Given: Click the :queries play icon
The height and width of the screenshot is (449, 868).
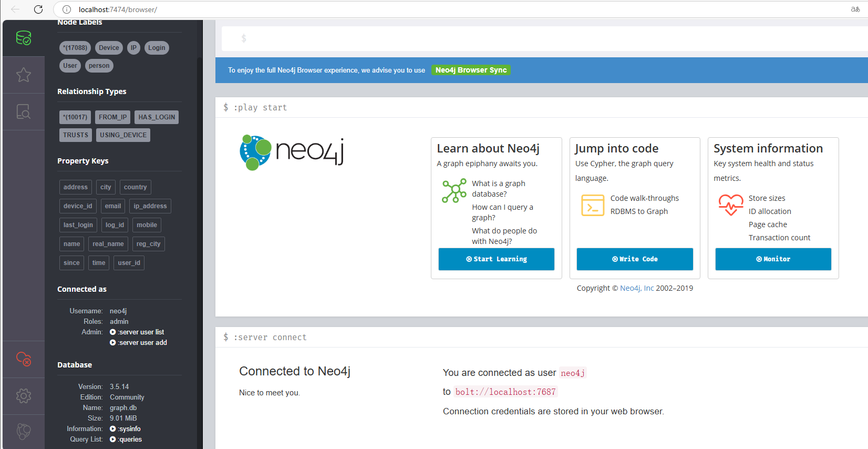Looking at the screenshot, I should [x=112, y=440].
